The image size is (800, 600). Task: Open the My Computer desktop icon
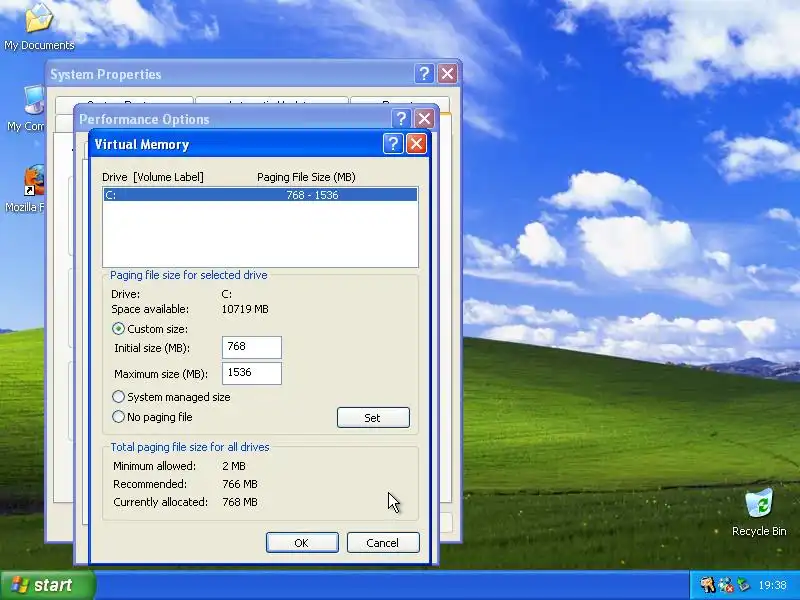(x=27, y=108)
